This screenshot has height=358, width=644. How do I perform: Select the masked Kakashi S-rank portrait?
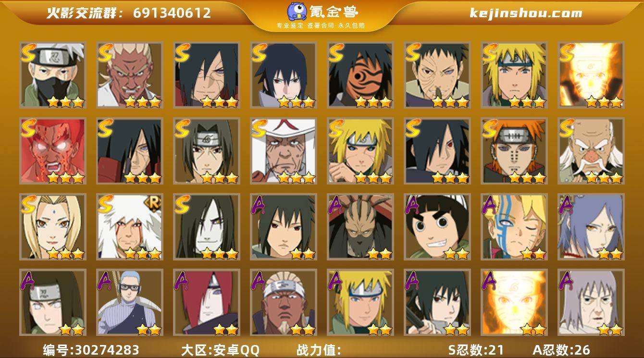point(53,75)
